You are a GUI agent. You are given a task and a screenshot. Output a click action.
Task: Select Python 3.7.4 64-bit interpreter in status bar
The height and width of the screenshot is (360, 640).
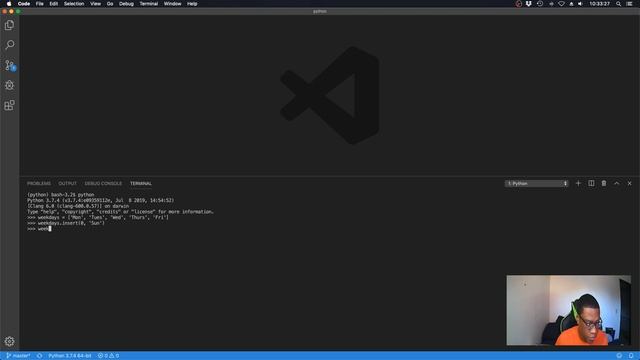click(x=70, y=356)
